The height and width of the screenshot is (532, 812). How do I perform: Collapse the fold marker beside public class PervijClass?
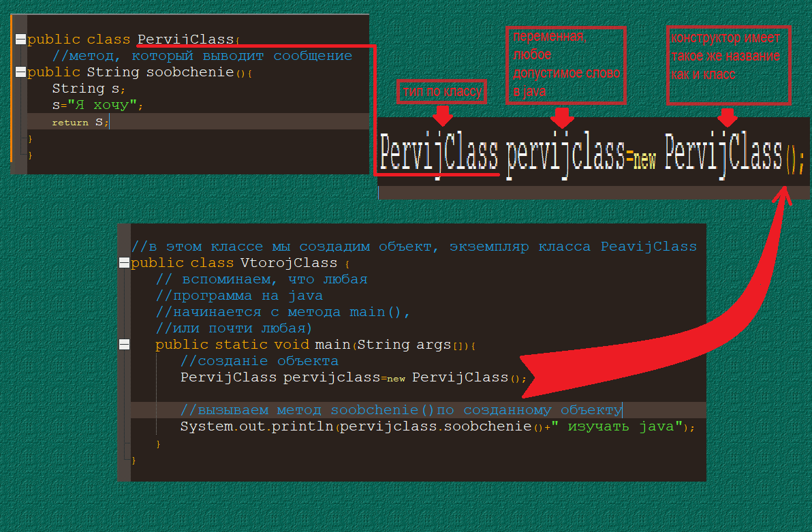click(x=20, y=40)
